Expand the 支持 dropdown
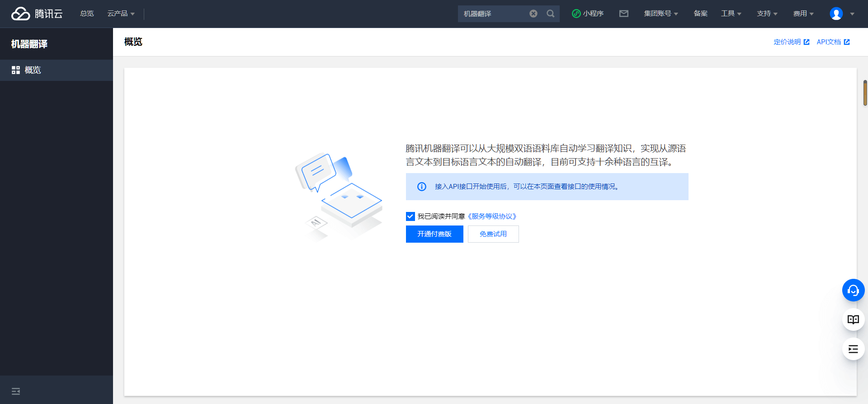The width and height of the screenshot is (868, 404). [767, 14]
